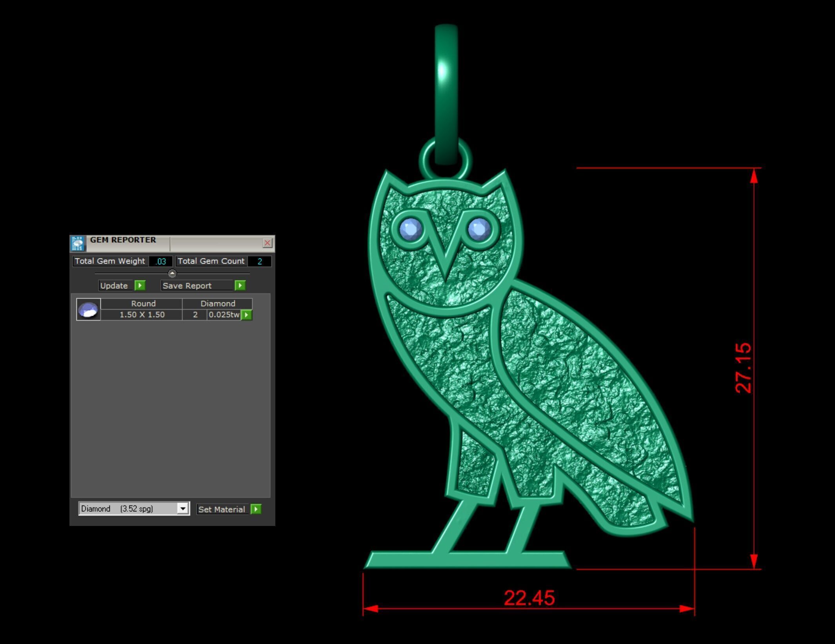Click the 'GEM REPORTER' title text

[x=123, y=240]
